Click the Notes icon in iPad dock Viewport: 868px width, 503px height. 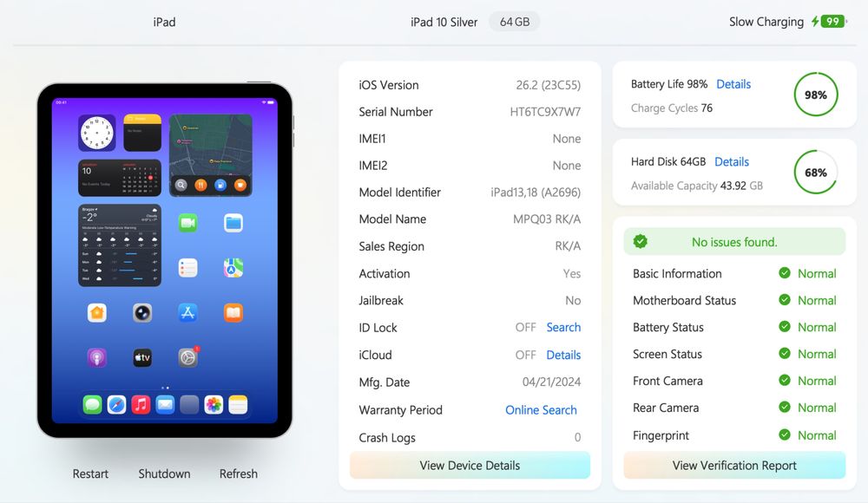238,405
